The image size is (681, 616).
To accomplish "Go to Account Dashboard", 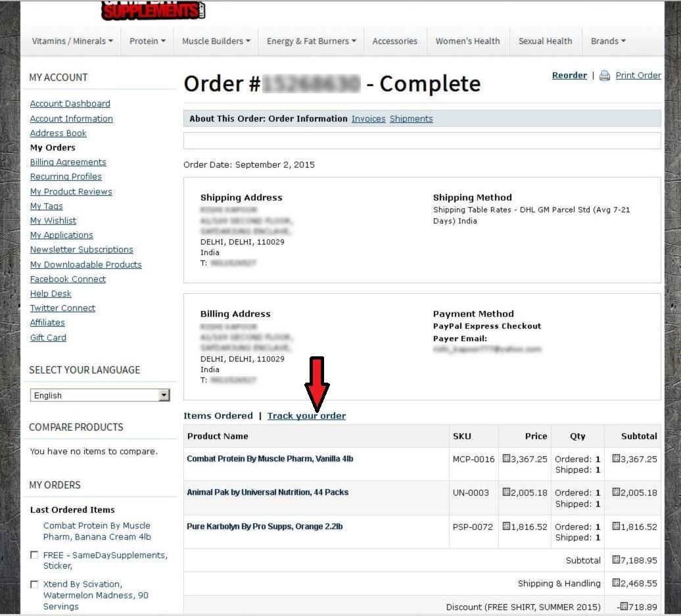I will pos(70,103).
